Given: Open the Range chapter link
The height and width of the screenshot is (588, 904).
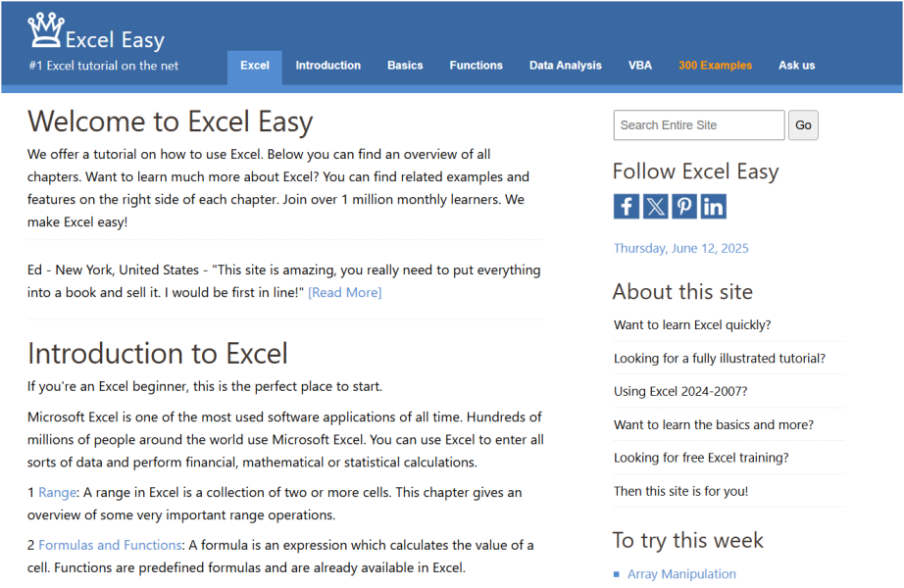Looking at the screenshot, I should (x=57, y=493).
